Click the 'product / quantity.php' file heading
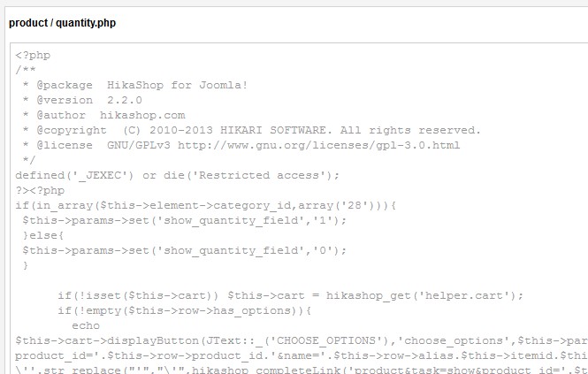The height and width of the screenshot is (374, 588). pos(62,23)
